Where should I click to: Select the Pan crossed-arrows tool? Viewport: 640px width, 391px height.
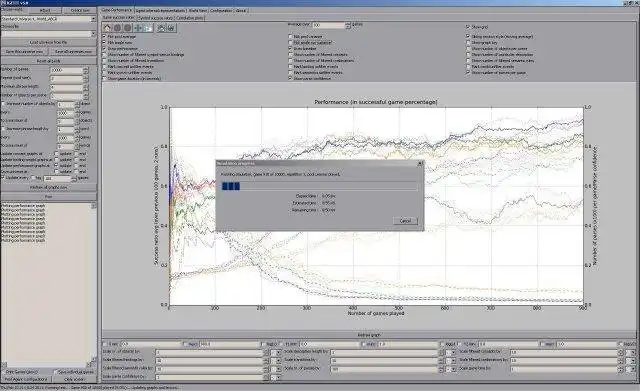coord(138,28)
